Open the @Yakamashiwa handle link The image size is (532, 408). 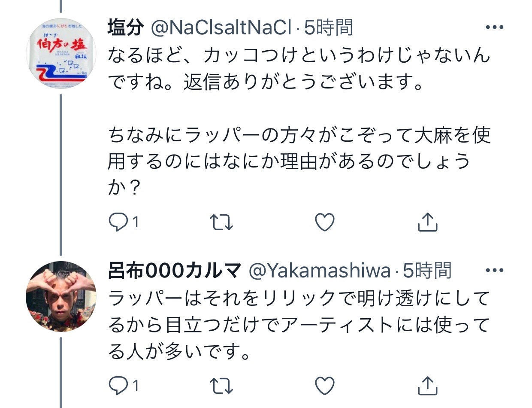tap(320, 271)
